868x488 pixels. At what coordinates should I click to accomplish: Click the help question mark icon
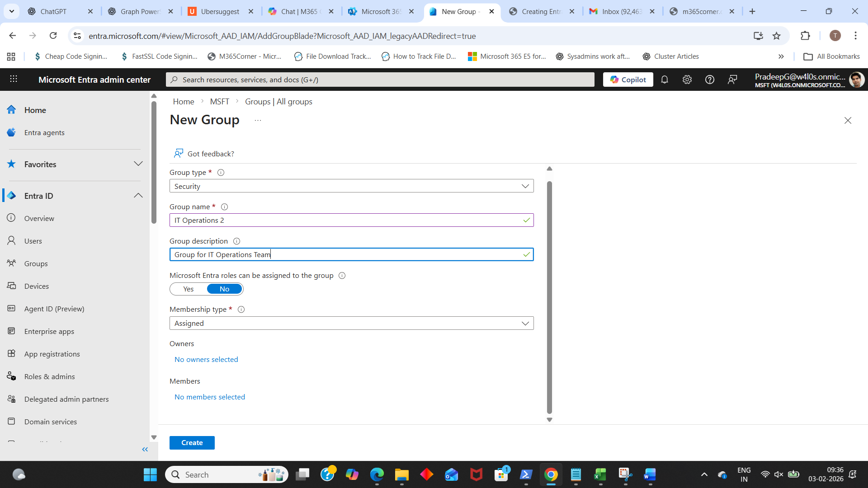[710, 80]
